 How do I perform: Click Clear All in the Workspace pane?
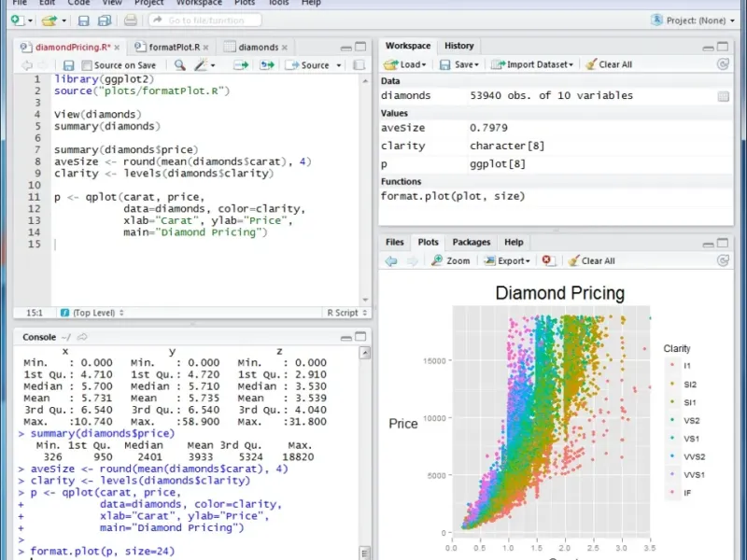click(609, 64)
